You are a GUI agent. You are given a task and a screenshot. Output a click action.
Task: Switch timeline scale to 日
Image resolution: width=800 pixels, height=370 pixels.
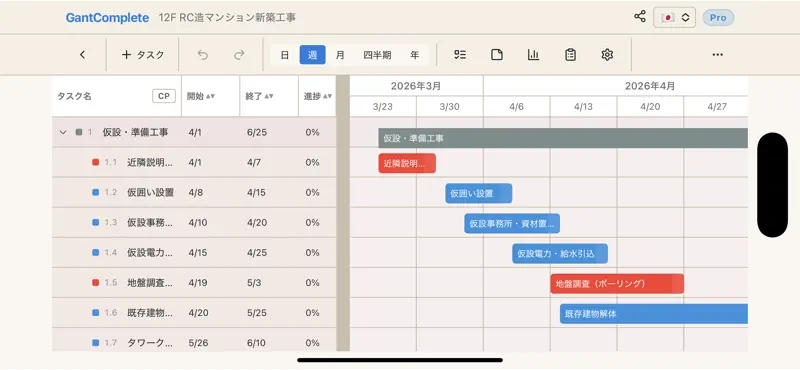(285, 55)
